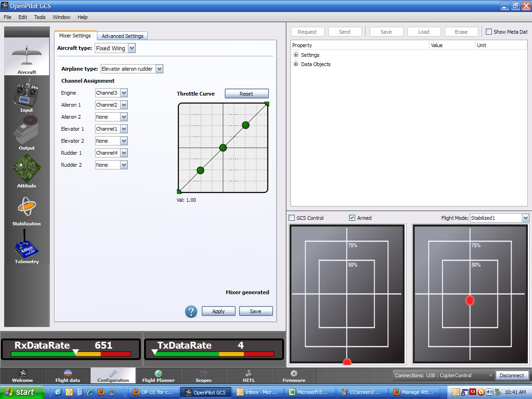Viewport: 532px width, 399px height.
Task: Open the Stabilization configuration section
Action: pos(26,209)
